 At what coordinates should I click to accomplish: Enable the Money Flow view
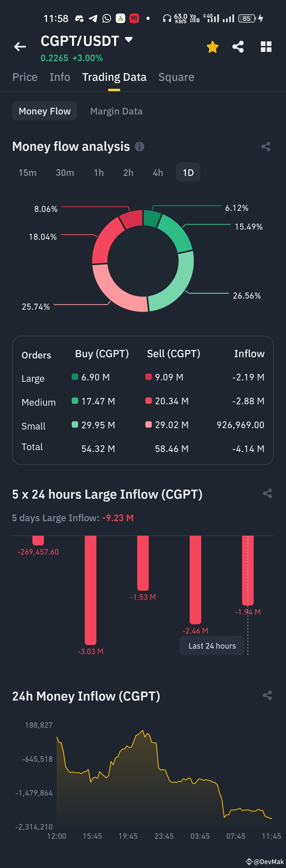coord(44,111)
